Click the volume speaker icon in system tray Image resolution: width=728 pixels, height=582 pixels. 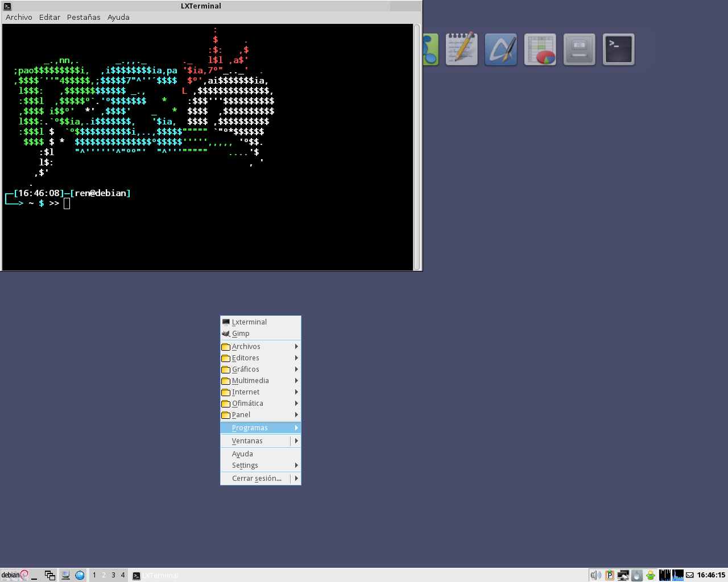click(595, 575)
